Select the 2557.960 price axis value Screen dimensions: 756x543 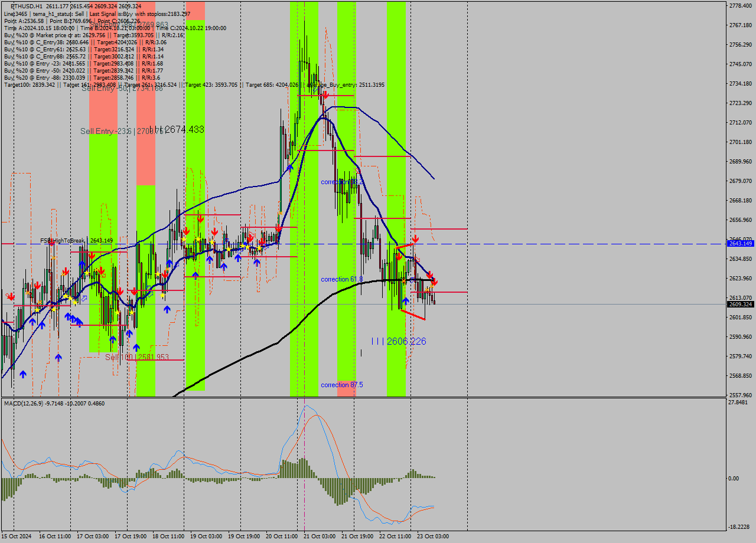(741, 395)
